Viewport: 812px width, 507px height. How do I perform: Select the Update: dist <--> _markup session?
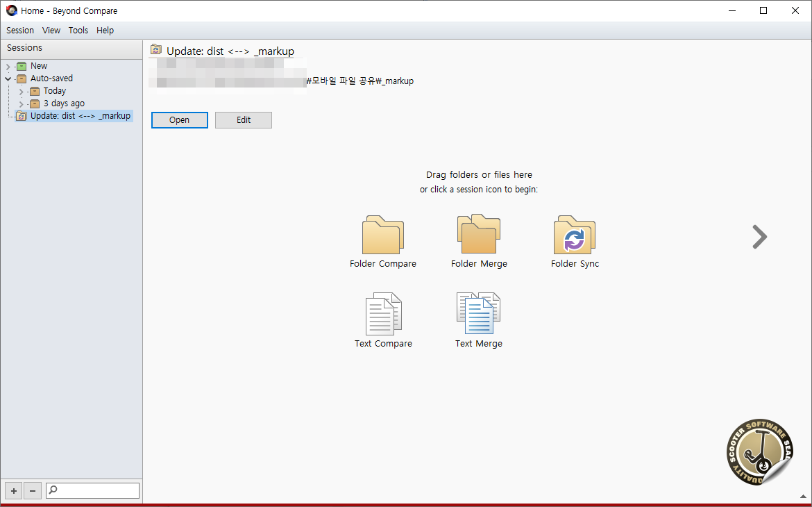click(81, 115)
